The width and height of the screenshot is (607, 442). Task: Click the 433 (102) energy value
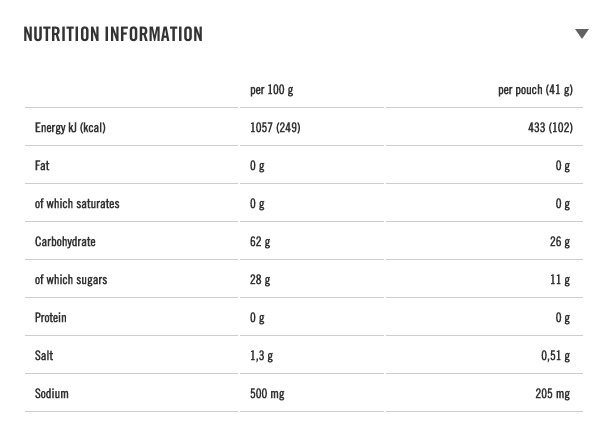(549, 128)
